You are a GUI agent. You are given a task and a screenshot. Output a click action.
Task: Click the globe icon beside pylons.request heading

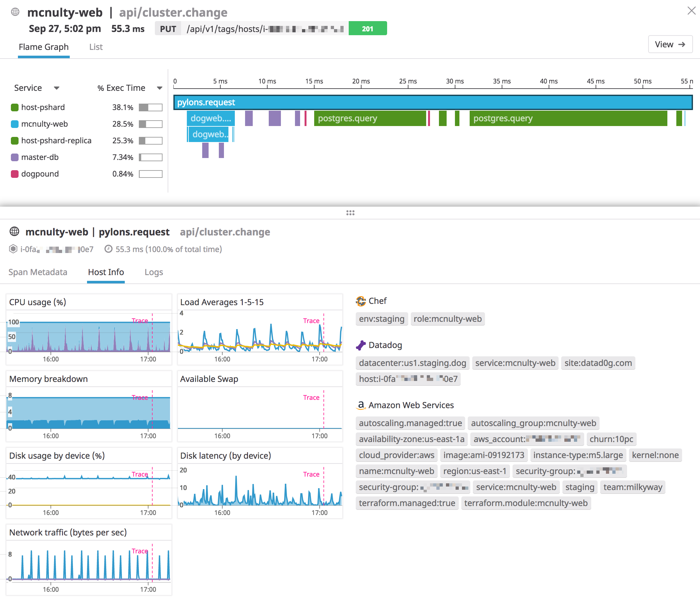[14, 231]
